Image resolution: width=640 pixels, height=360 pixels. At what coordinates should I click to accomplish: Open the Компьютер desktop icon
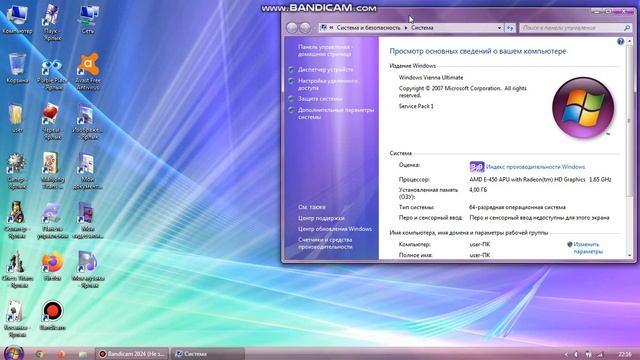17,19
